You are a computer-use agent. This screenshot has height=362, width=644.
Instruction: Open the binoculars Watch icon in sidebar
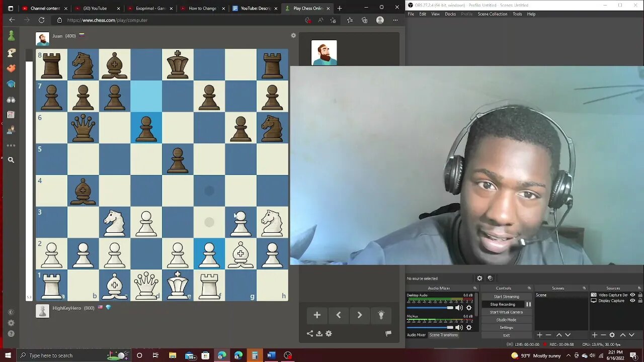11,100
